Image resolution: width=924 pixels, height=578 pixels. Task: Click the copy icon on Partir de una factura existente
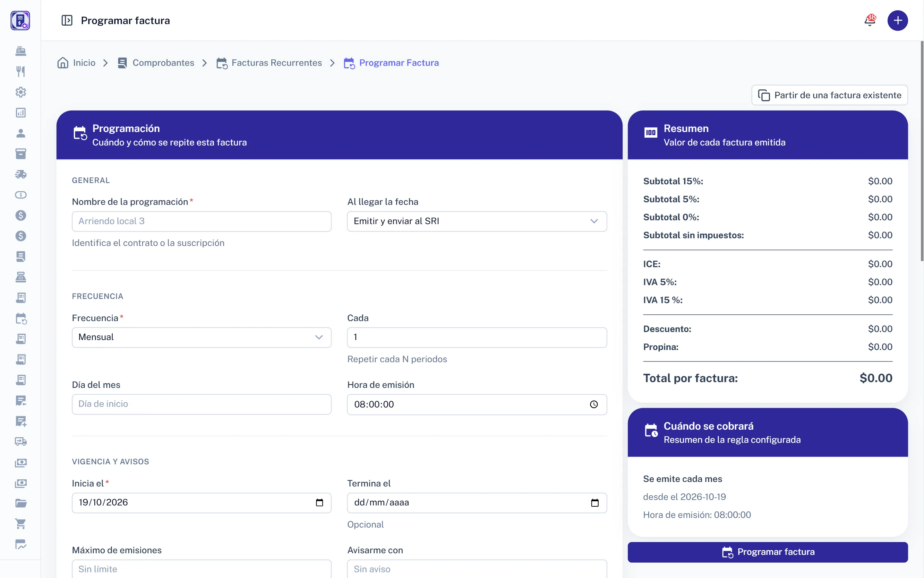point(764,95)
